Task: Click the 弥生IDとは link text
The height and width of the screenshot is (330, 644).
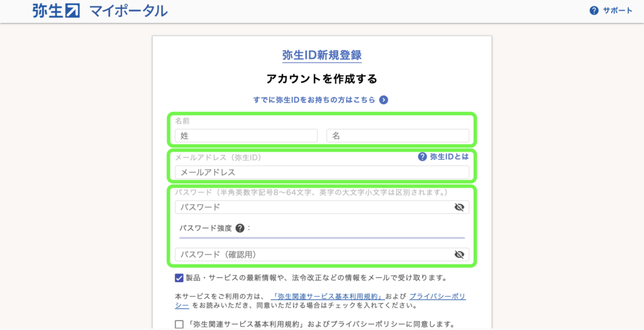Action: [x=449, y=157]
